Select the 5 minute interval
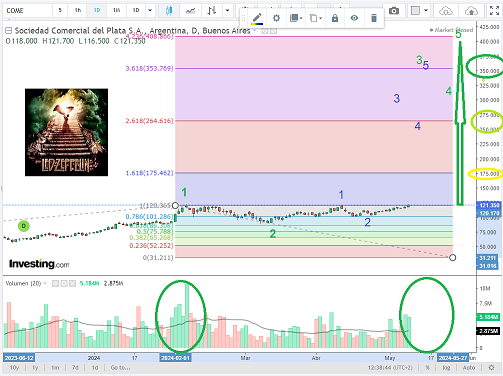 click(60, 10)
